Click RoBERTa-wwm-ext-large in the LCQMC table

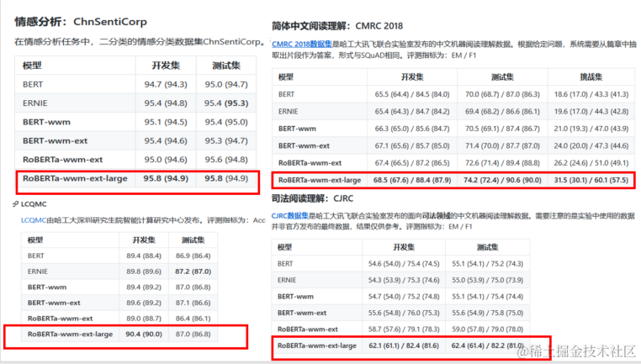[x=70, y=334]
